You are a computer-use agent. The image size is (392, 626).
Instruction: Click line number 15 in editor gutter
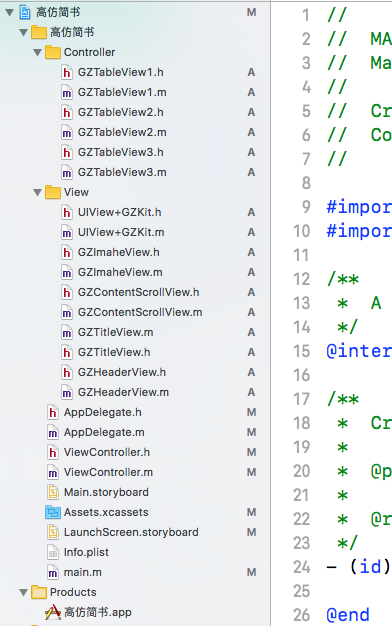(x=302, y=351)
